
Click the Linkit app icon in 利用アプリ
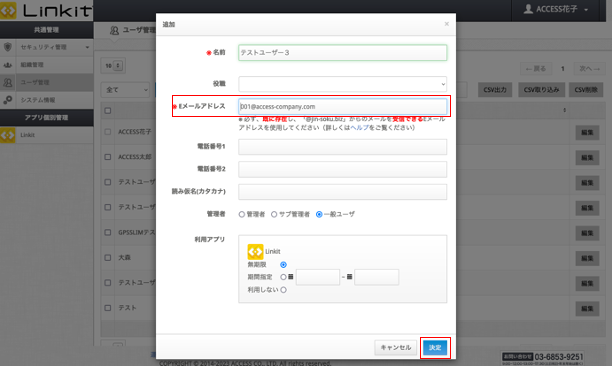point(255,252)
